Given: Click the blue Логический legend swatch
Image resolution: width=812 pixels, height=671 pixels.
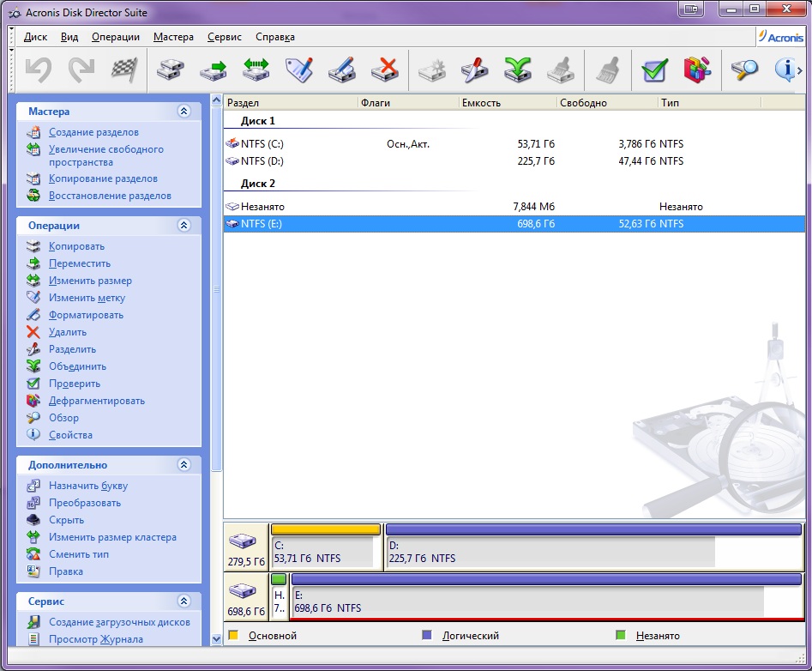Looking at the screenshot, I should (427, 635).
